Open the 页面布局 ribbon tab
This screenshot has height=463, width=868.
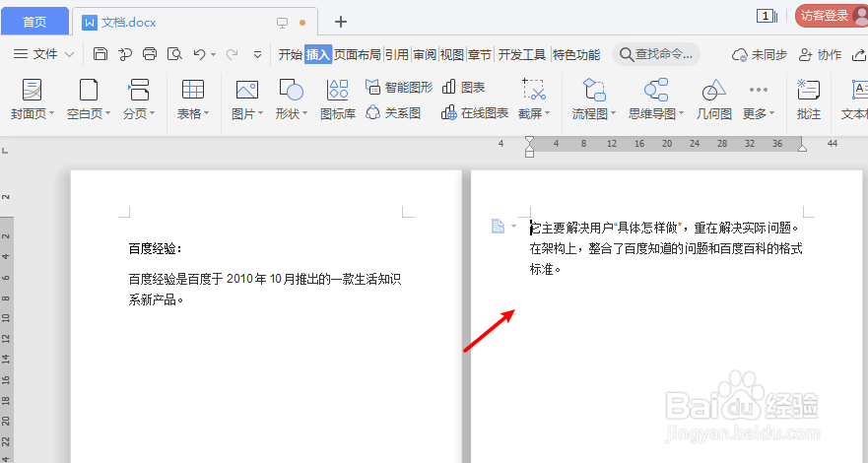[358, 54]
